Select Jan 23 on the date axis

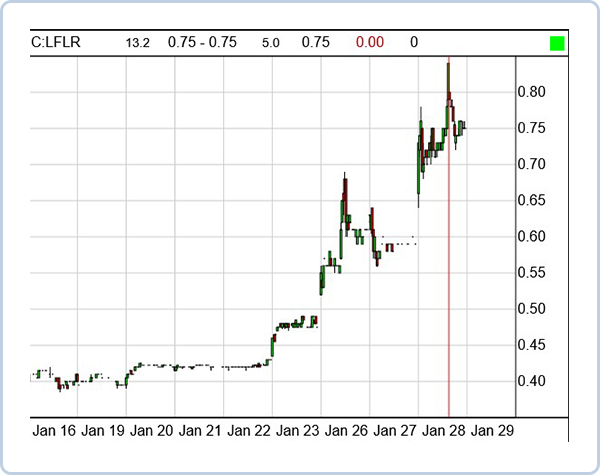297,431
